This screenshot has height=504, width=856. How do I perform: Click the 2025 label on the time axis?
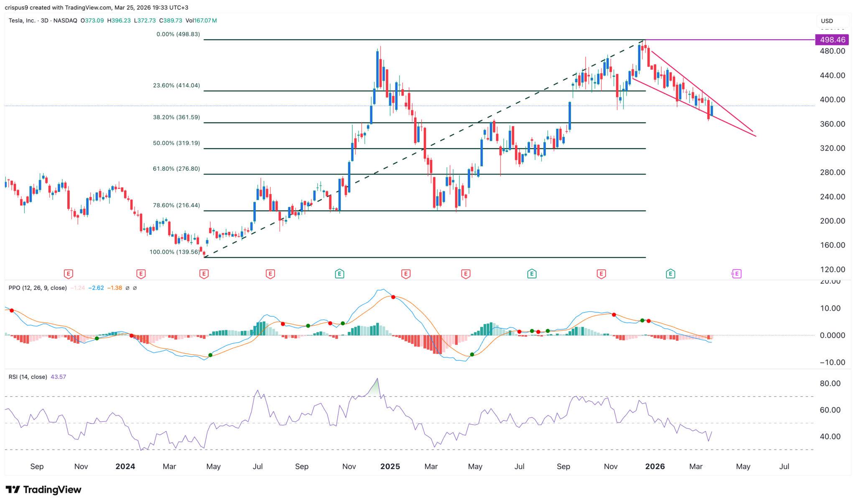390,466
